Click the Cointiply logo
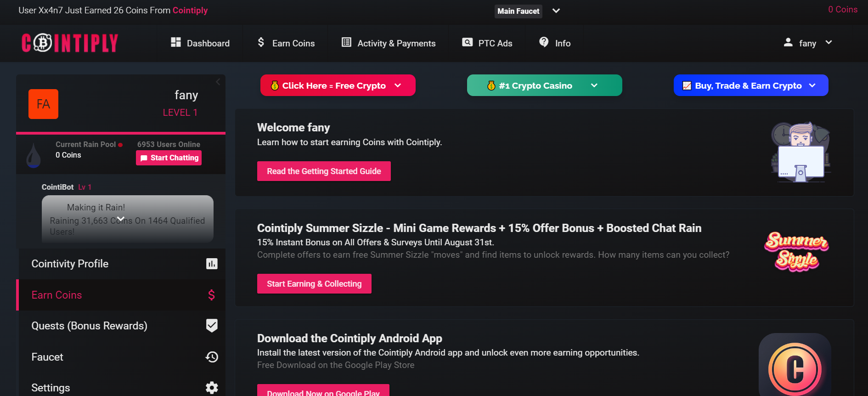 click(x=70, y=43)
